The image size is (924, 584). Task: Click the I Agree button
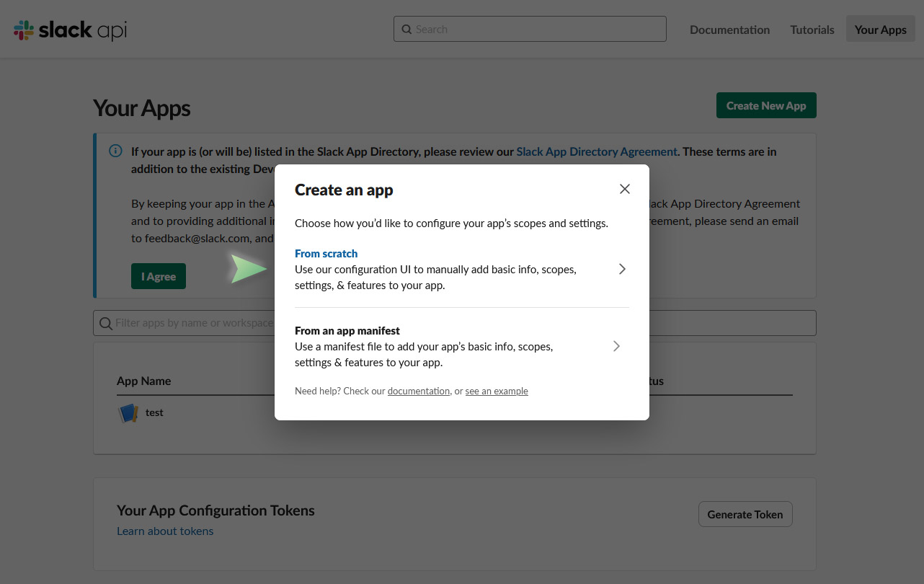point(159,276)
